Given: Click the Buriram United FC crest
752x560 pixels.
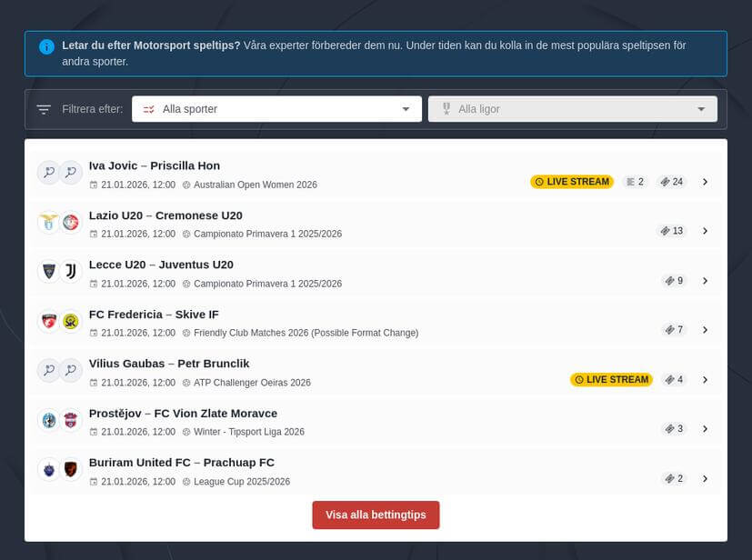Looking at the screenshot, I should [48, 469].
